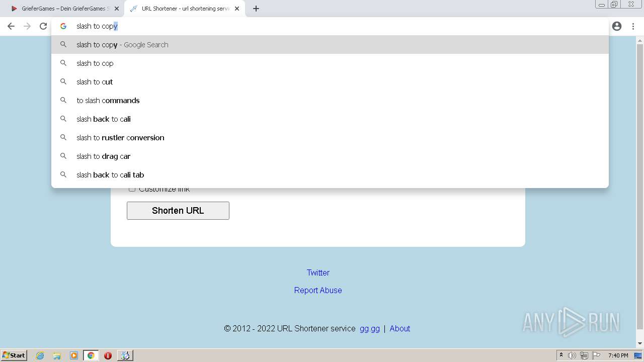Open the Report Abuse link
Viewport: 644px width, 362px height.
318,290
